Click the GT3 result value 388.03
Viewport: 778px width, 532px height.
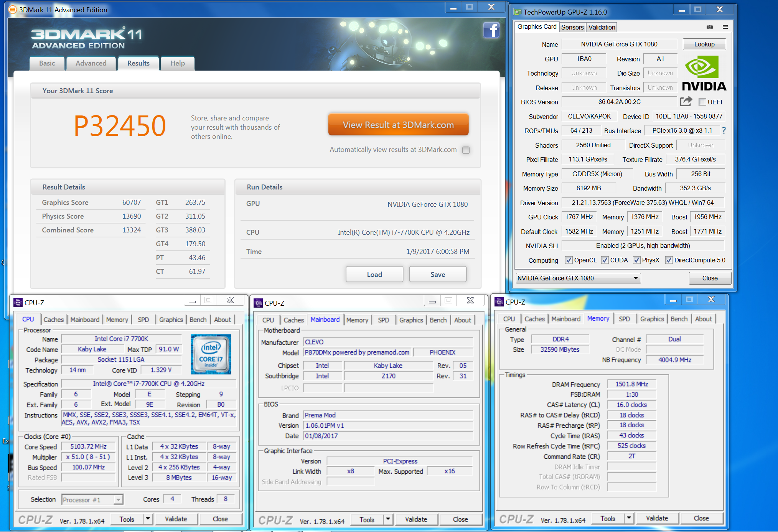coord(195,230)
